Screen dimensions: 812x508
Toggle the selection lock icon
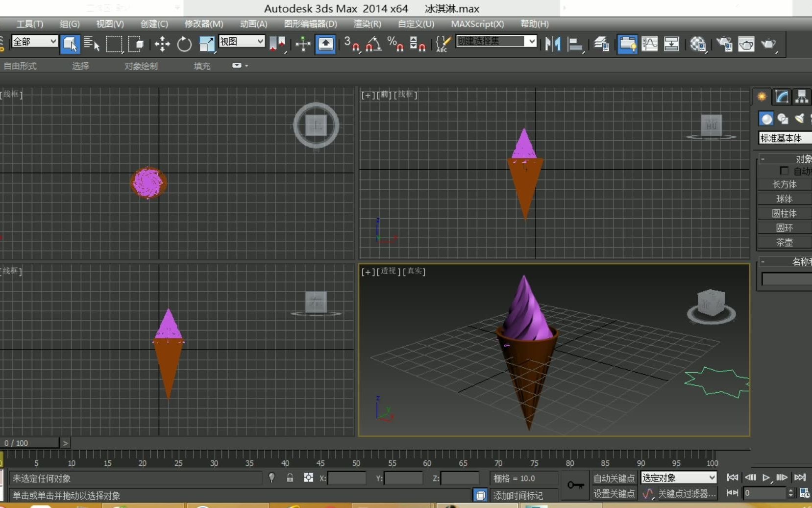pos(290,478)
